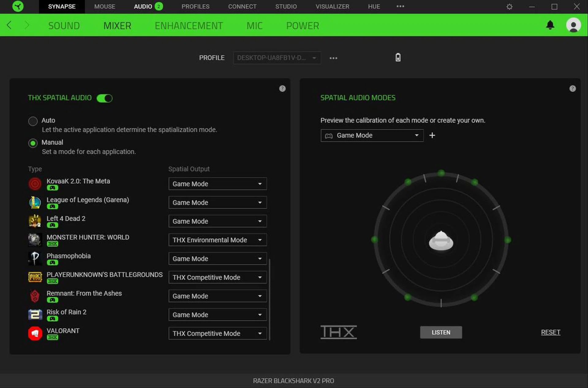Open the MIC tab
The image size is (588, 388).
tap(254, 26)
